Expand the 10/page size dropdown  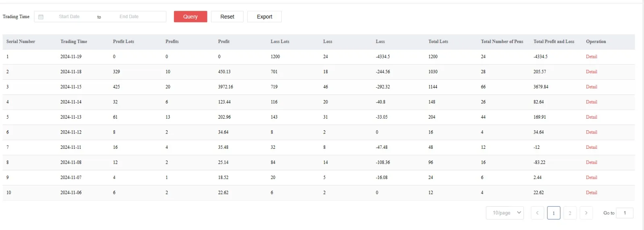click(505, 213)
